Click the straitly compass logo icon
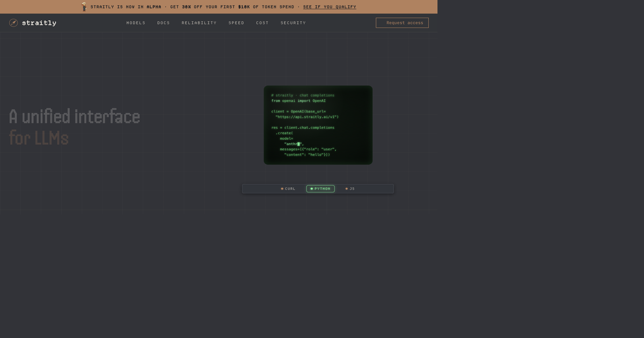The image size is (644, 338). (13, 23)
